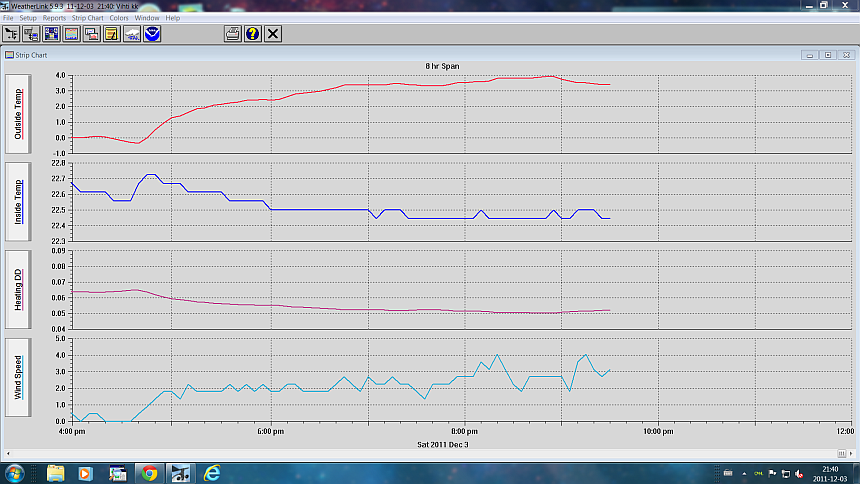The width and height of the screenshot is (860, 484).
Task: Open the yellow notepad toolbar icon
Action: (112, 34)
